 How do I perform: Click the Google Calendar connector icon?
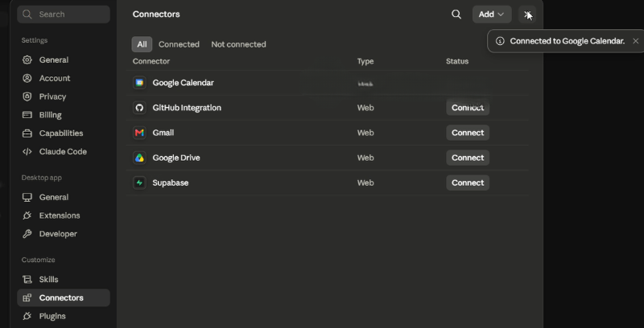pos(139,83)
